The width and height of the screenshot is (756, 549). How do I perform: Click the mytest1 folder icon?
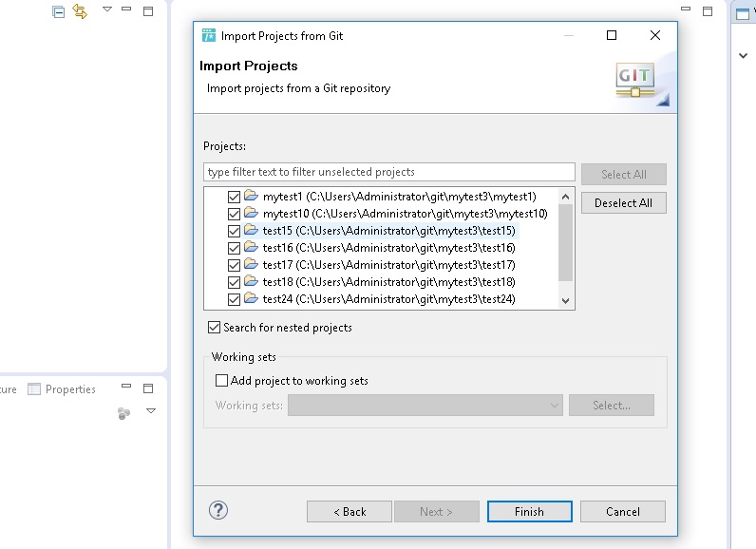tap(251, 196)
